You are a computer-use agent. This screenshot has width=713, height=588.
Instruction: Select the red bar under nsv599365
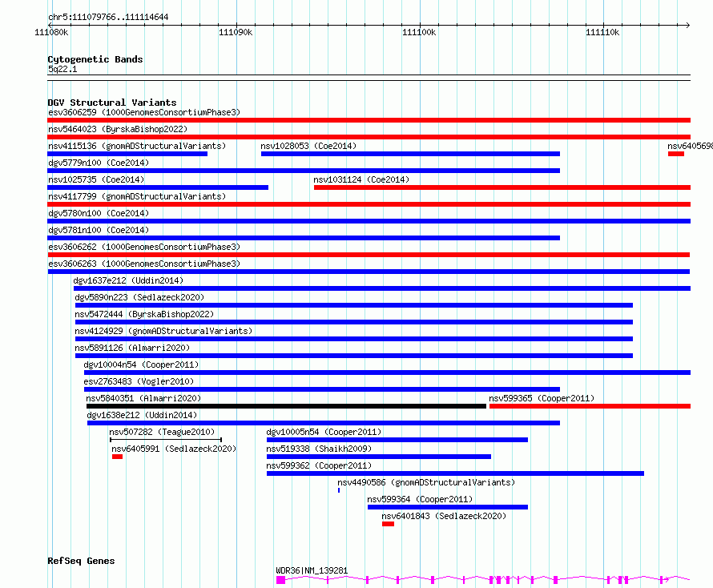(x=590, y=406)
